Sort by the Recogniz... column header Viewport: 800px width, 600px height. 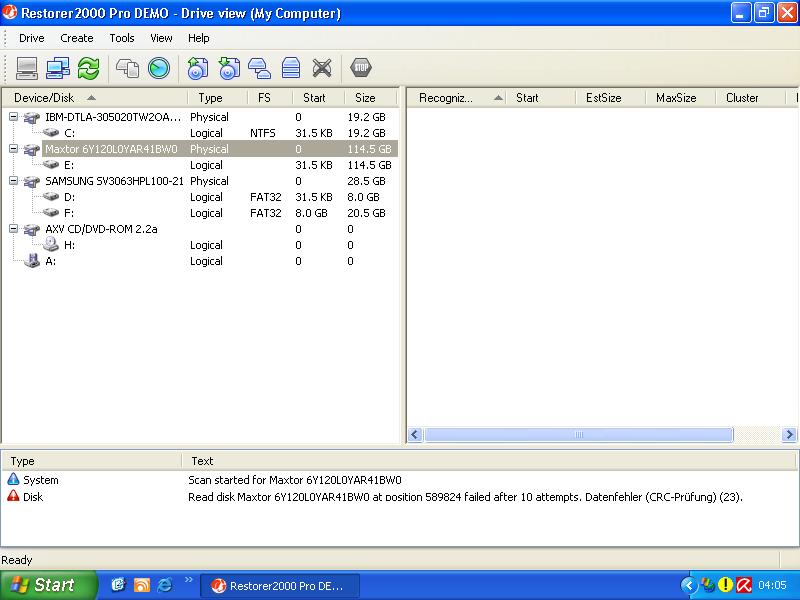456,97
